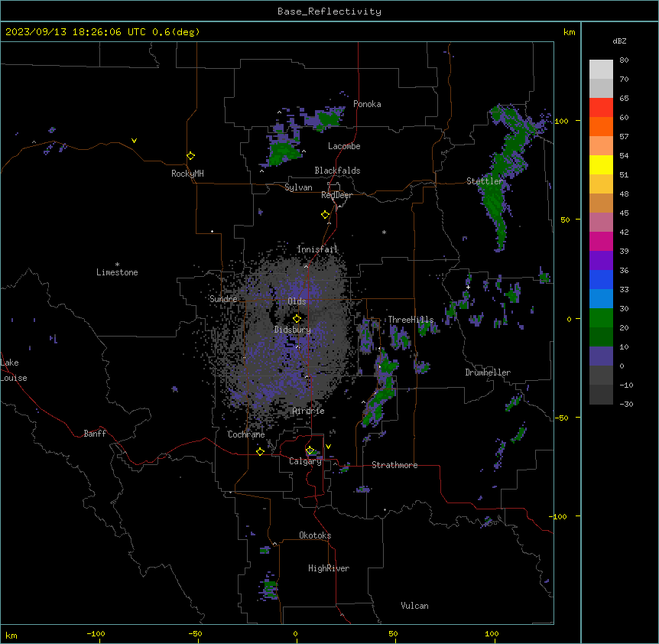This screenshot has width=659, height=644.
Task: Click the Olds town label
Action: pos(297,301)
